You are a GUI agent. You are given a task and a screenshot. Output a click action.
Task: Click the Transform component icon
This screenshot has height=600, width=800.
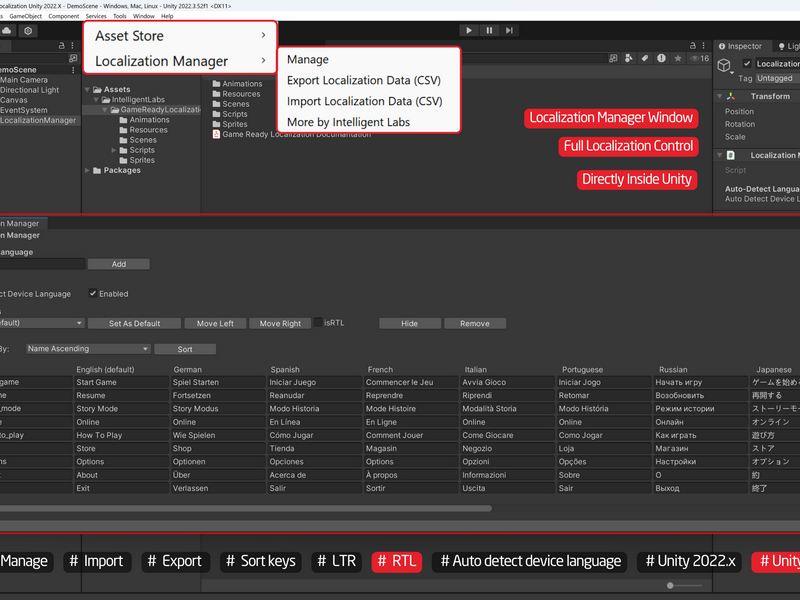tap(731, 96)
